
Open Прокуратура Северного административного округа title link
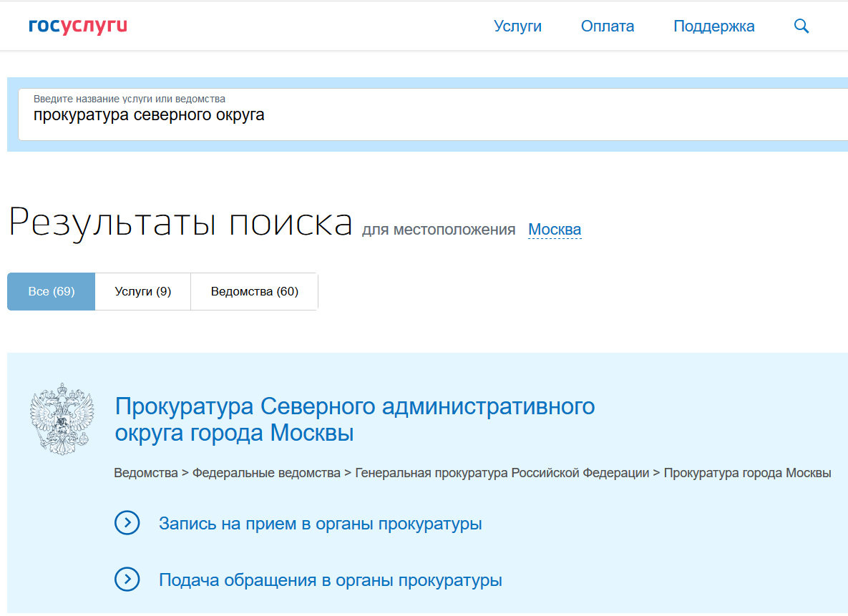click(355, 419)
